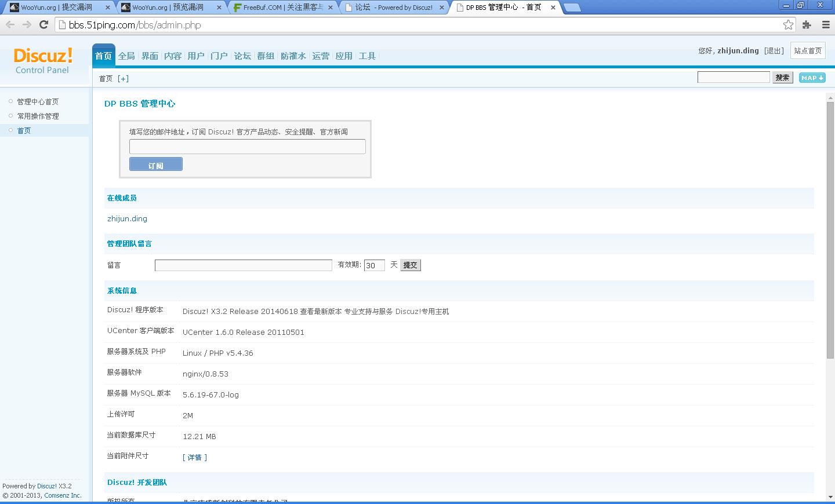Image resolution: width=835 pixels, height=504 pixels.
Task: Open the 防灌水 navigation menu
Action: (293, 56)
